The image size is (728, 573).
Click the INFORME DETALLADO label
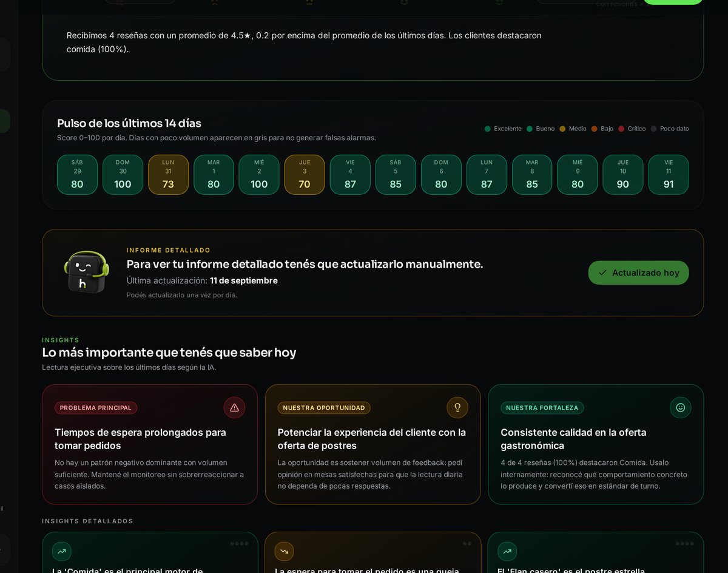[x=169, y=250]
